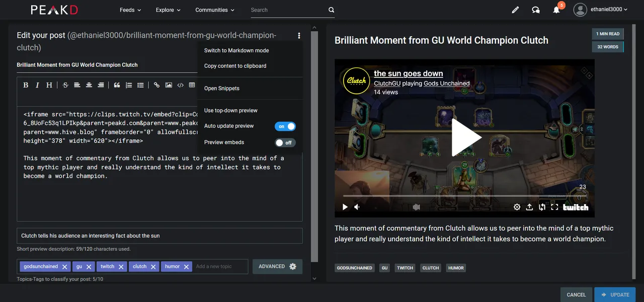
Task: Align text right in the editor
Action: (101, 85)
